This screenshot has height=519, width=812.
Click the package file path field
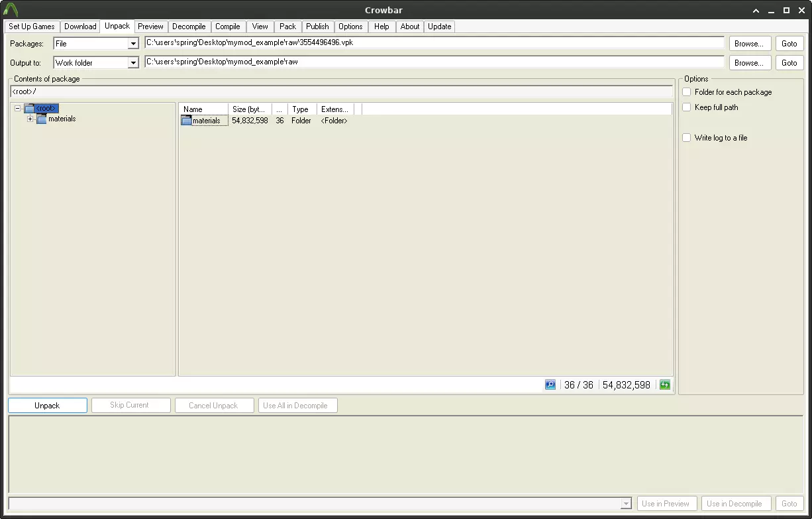tap(434, 42)
